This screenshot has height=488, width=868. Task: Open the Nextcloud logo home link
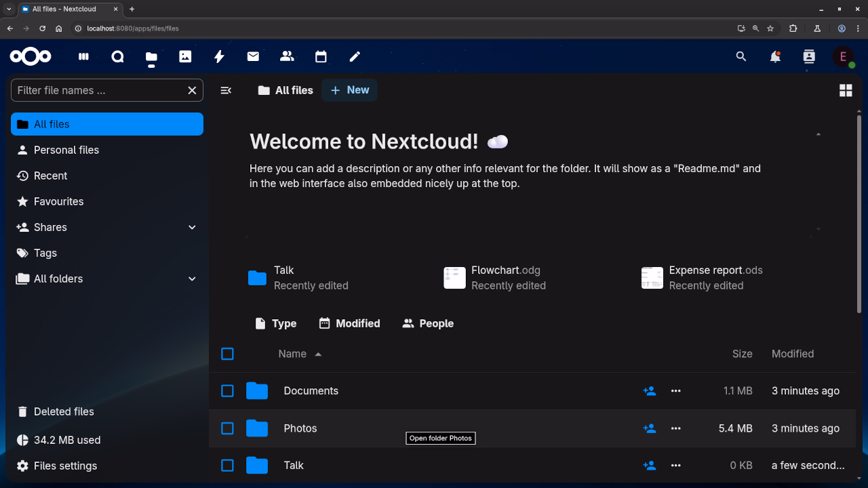pos(31,57)
